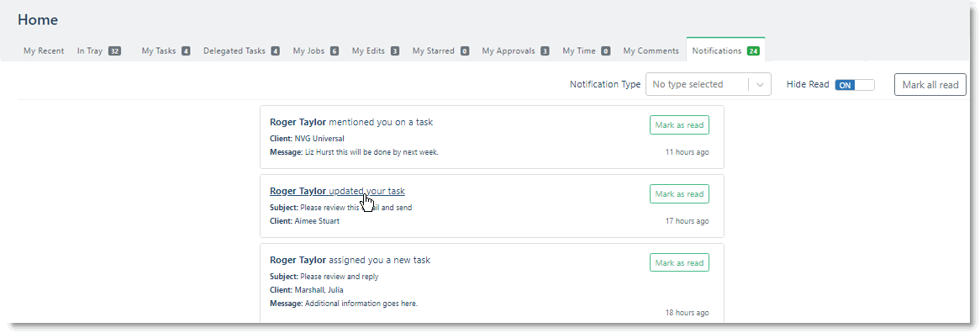
Task: Open 'Roger Taylor mentioned you on a task'
Action: pyautogui.click(x=351, y=122)
